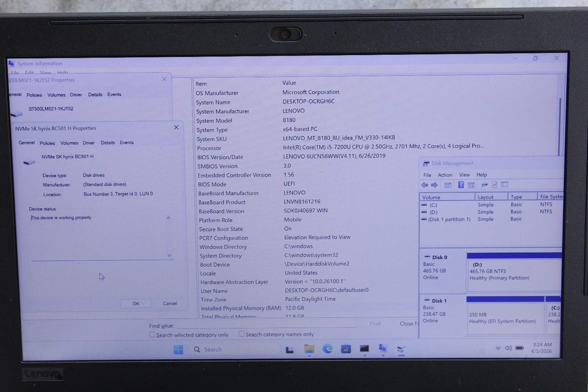Open General tab in NVMe Properties

[x=26, y=143]
